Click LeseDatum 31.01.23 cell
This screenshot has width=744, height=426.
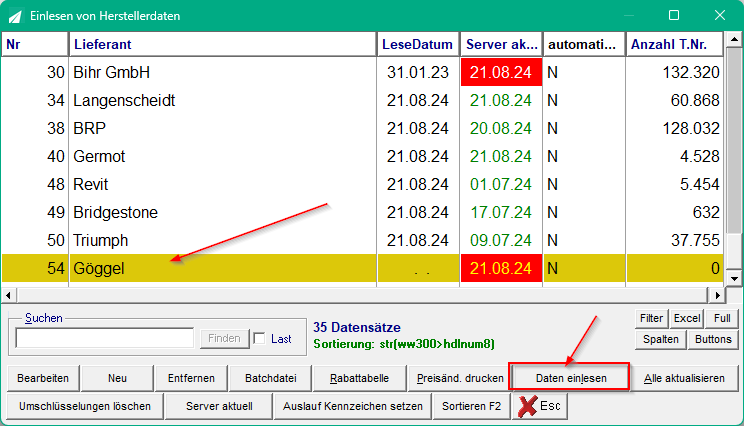pos(418,72)
